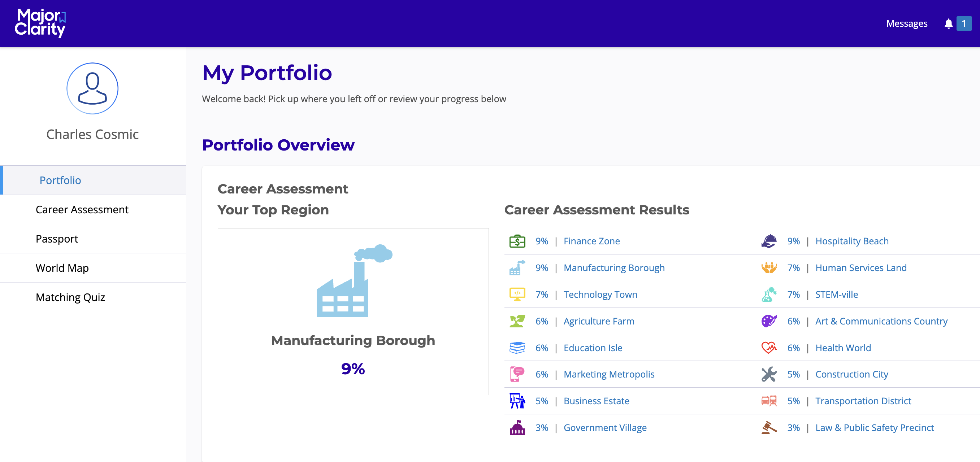The height and width of the screenshot is (462, 980).
Task: Click the Law & Public Safety gavel icon
Action: pos(769,428)
